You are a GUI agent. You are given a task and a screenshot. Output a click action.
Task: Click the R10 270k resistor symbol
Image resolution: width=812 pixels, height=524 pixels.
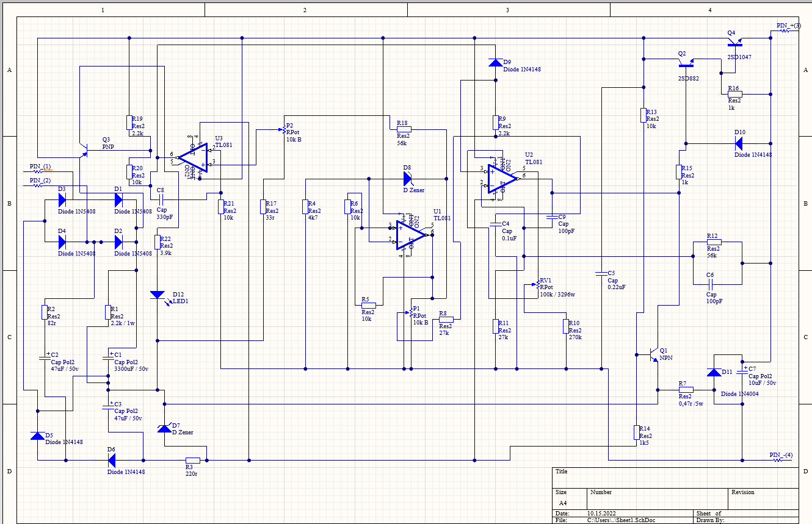click(x=566, y=326)
